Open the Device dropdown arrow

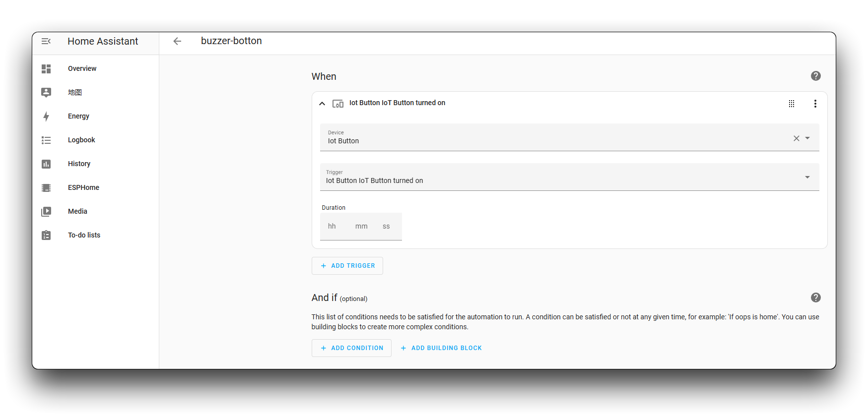pyautogui.click(x=807, y=138)
